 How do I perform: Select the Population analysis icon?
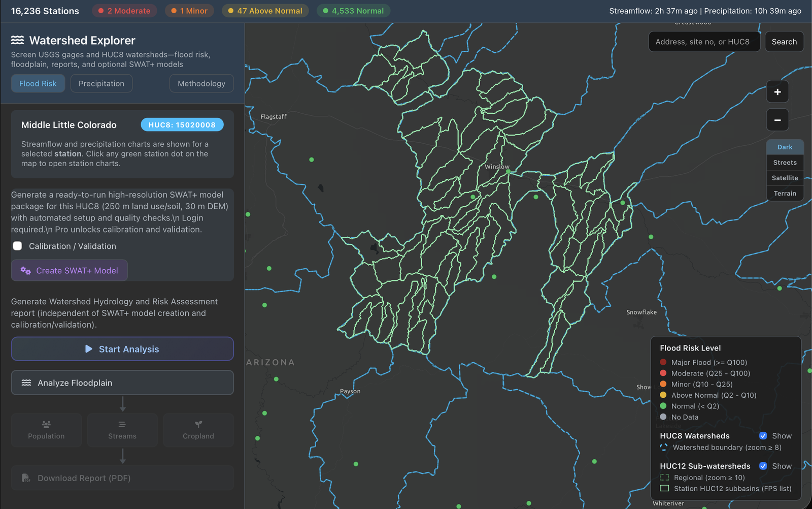46,430
